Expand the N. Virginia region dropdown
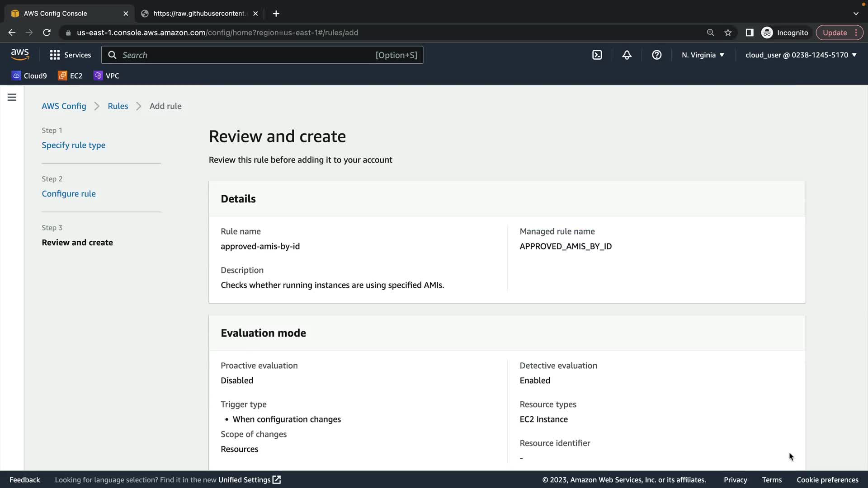 pyautogui.click(x=703, y=55)
